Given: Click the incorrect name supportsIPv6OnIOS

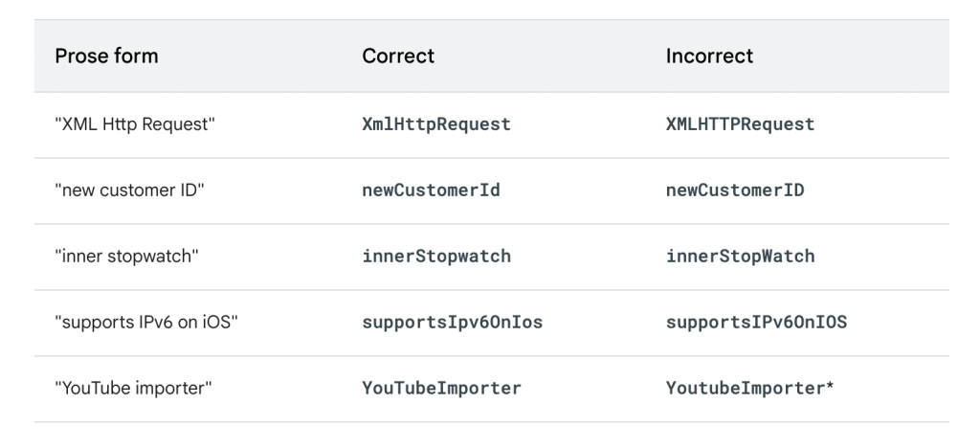Looking at the screenshot, I should pyautogui.click(x=756, y=323).
